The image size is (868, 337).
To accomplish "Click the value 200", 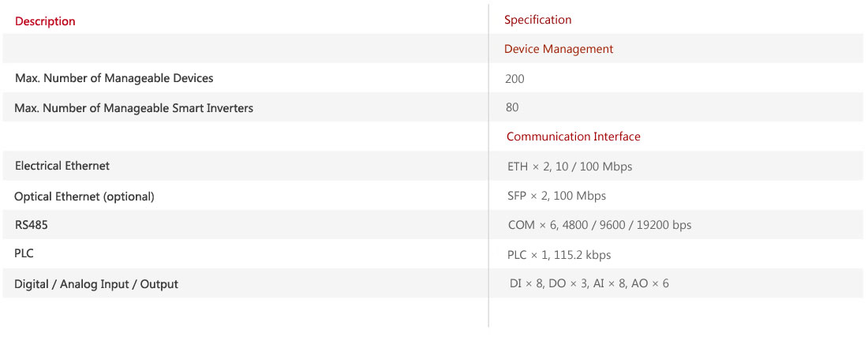I will (x=514, y=79).
